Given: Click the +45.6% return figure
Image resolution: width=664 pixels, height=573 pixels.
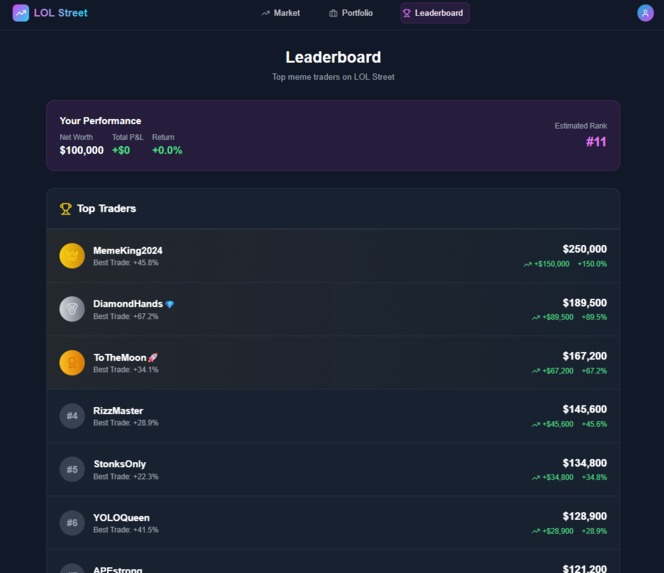Looking at the screenshot, I should [x=594, y=424].
